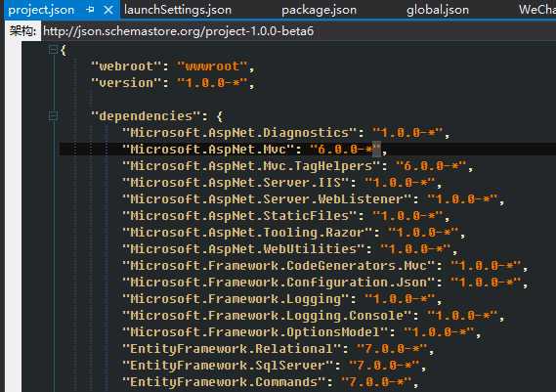Click the "wwwroot" value
This screenshot has width=556, height=392.
212,66
